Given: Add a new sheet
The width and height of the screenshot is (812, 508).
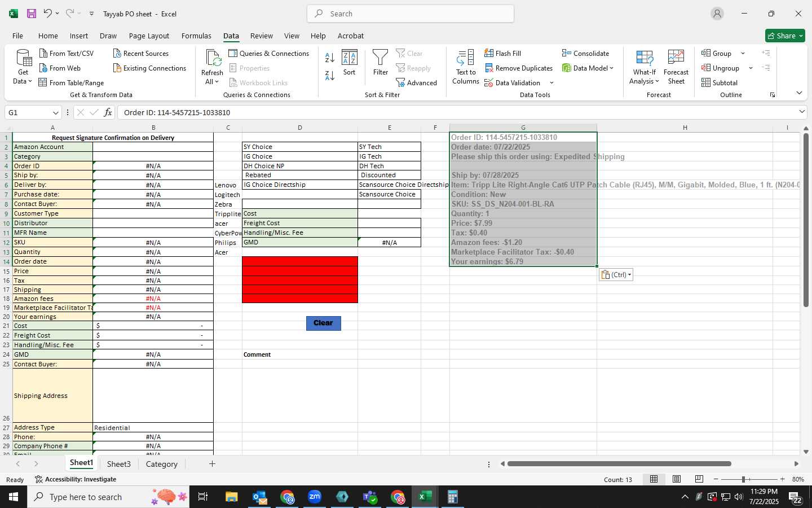Looking at the screenshot, I should (x=212, y=464).
